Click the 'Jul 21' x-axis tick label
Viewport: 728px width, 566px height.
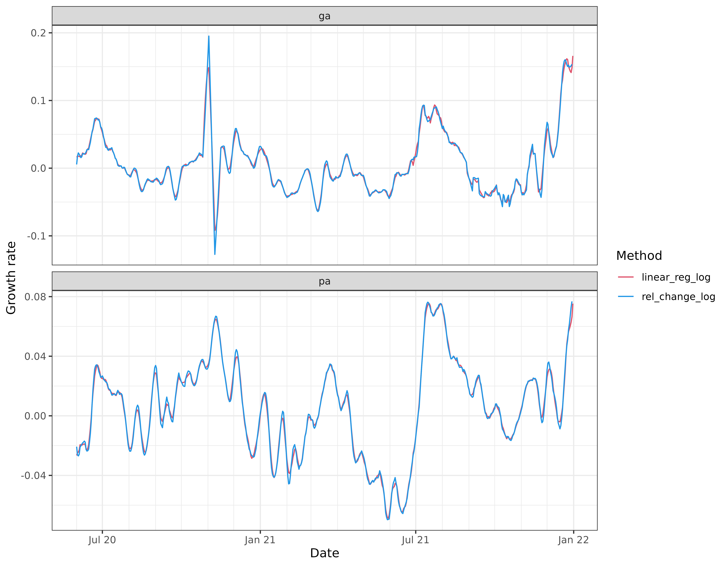415,540
